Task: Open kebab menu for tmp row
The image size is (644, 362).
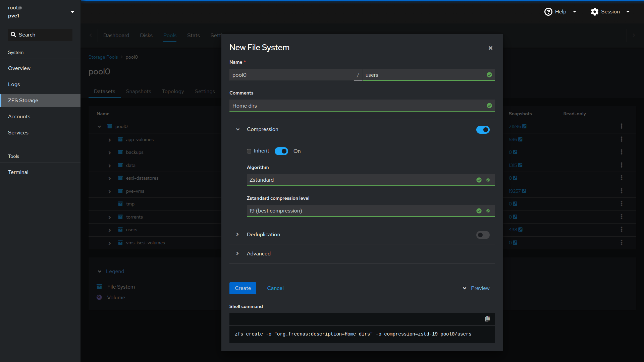Action: click(x=622, y=203)
